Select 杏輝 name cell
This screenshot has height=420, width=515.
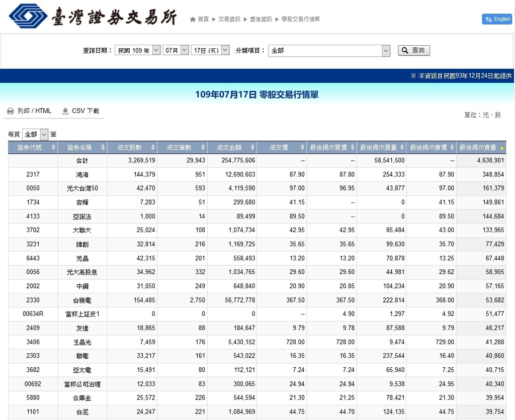82,202
